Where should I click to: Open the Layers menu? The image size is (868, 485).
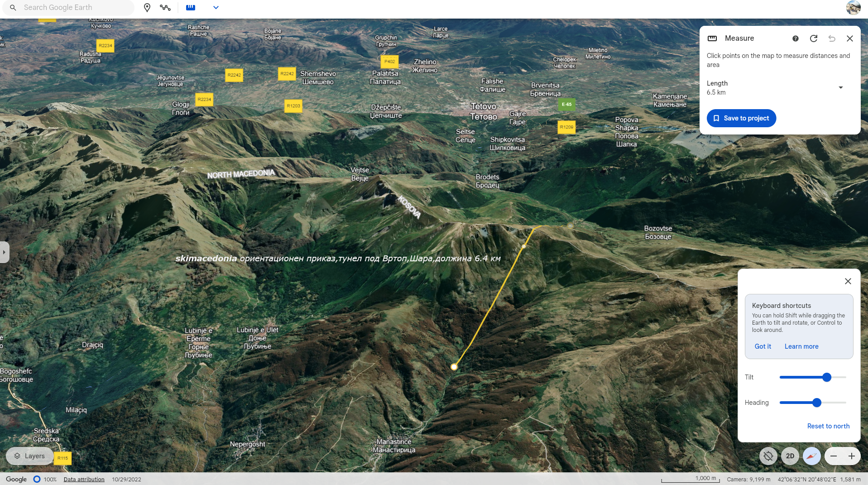(30, 456)
